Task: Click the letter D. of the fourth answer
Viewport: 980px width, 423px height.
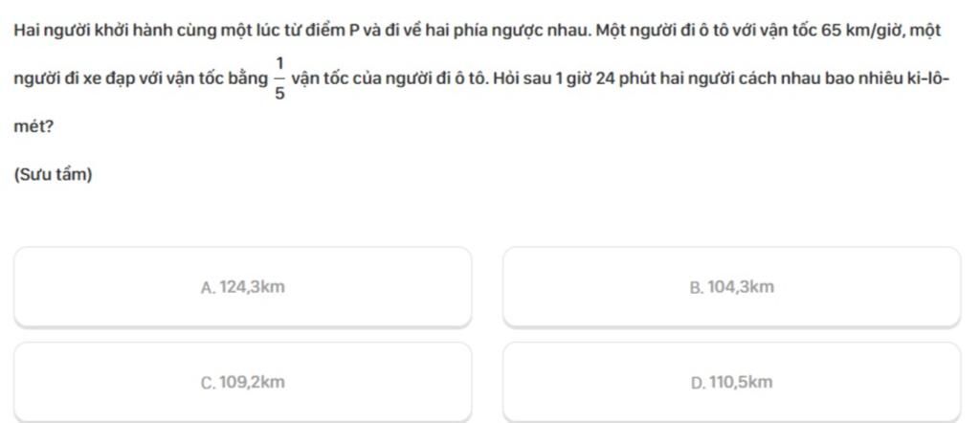Action: [x=698, y=383]
